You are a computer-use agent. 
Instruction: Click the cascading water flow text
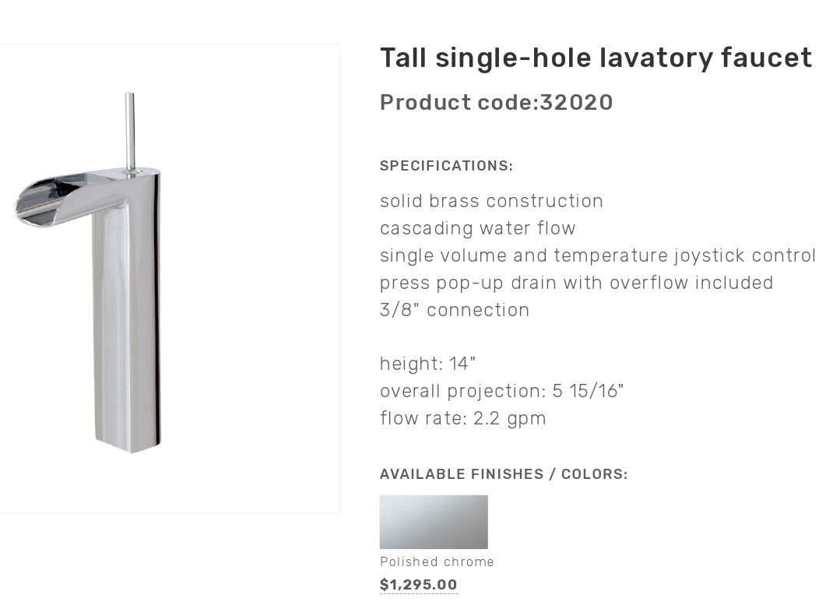pyautogui.click(x=477, y=228)
